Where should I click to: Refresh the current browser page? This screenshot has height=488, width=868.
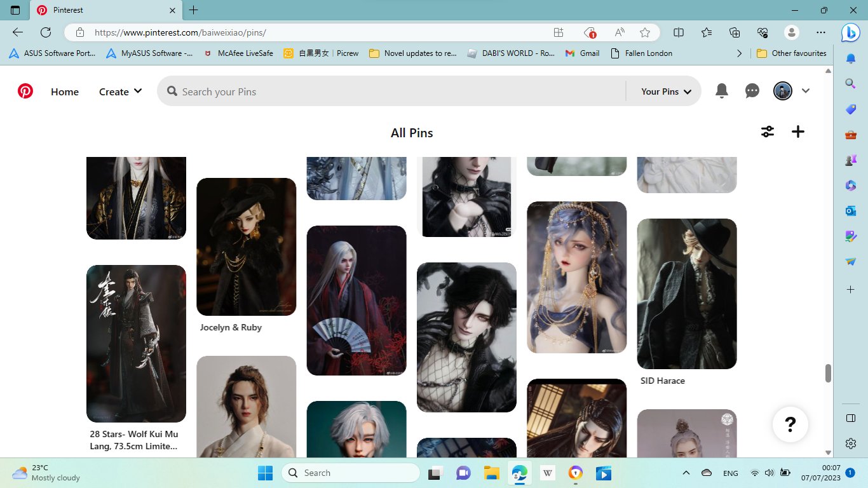[x=46, y=32]
